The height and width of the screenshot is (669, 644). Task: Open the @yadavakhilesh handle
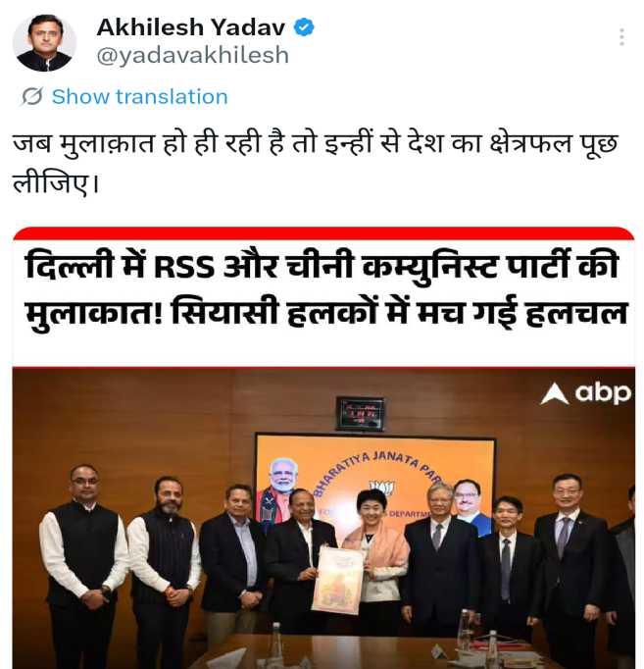[193, 56]
